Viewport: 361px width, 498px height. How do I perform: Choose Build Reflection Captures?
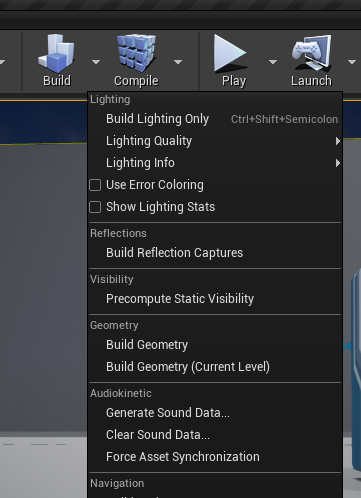(x=215, y=253)
